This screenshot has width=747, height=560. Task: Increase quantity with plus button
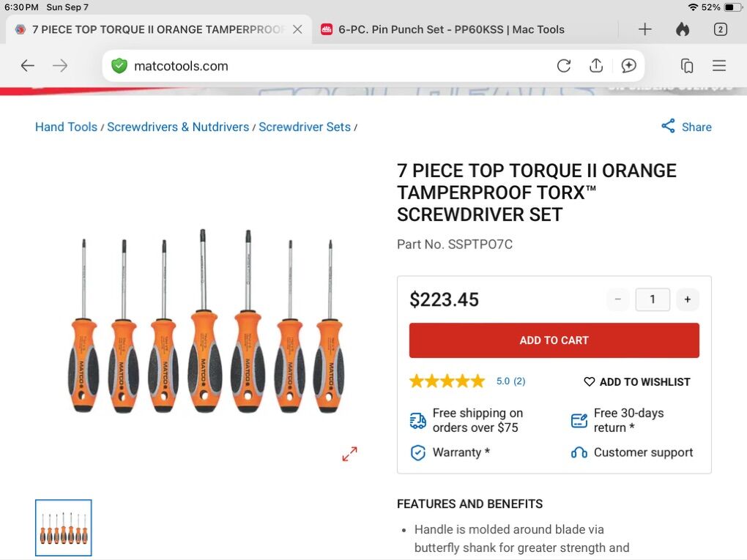coord(687,299)
